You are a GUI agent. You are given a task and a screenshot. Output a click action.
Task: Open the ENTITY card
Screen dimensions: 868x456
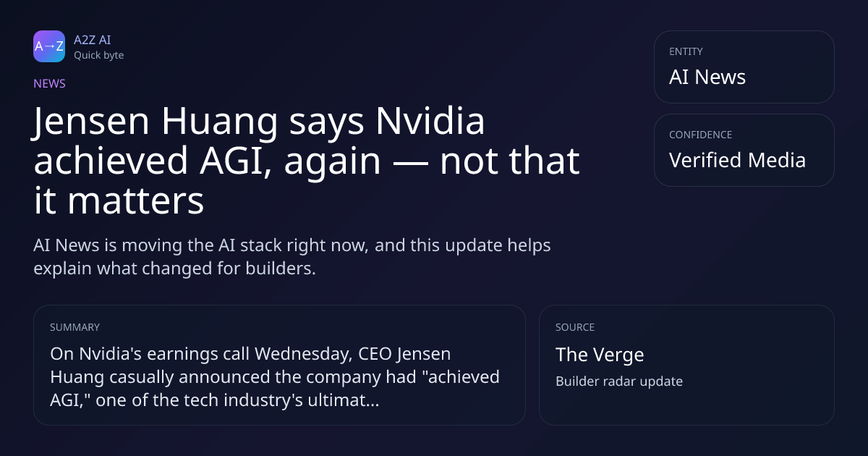pos(744,67)
